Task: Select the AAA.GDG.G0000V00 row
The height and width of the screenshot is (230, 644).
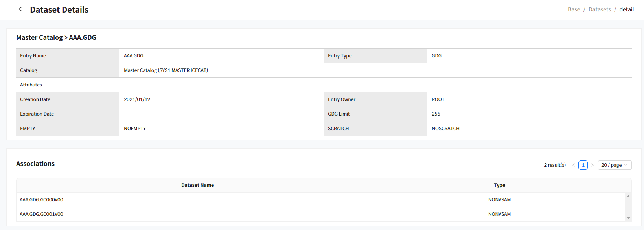Action: point(320,200)
